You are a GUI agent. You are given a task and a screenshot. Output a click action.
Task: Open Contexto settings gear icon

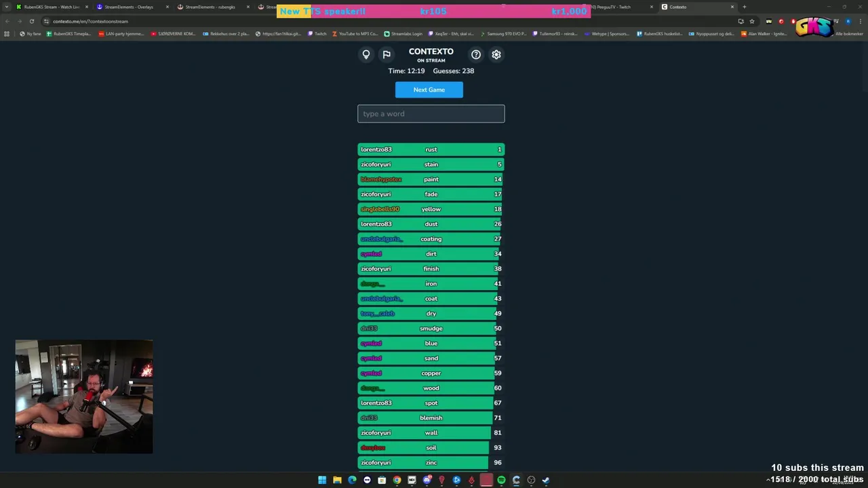pyautogui.click(x=496, y=54)
